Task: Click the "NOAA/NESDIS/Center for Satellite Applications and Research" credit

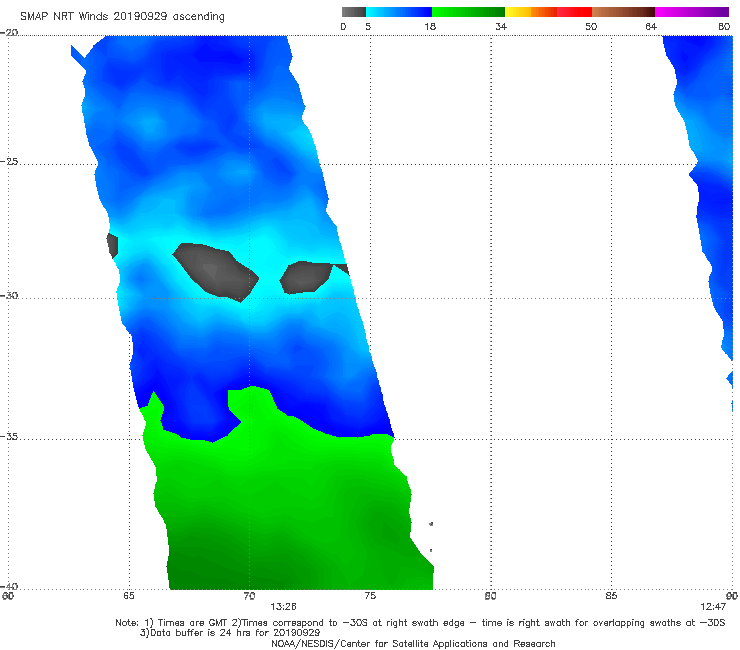Action: 413,644
